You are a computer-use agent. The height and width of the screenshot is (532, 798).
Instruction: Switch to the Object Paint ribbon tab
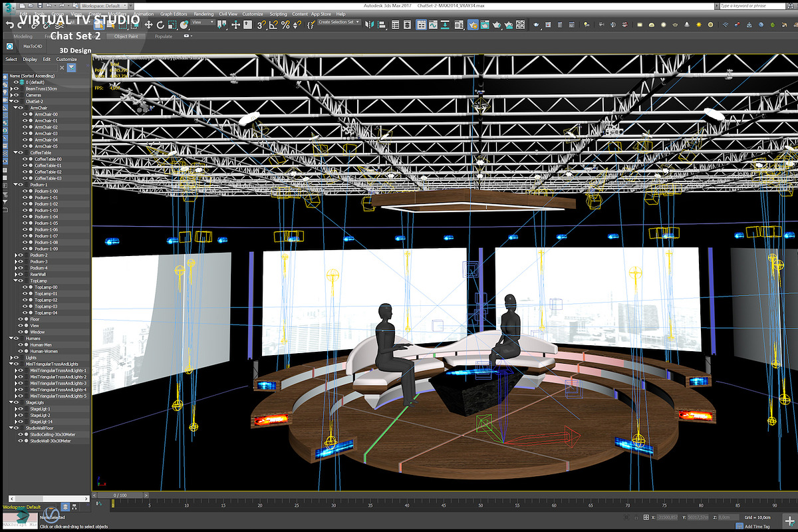coord(125,37)
